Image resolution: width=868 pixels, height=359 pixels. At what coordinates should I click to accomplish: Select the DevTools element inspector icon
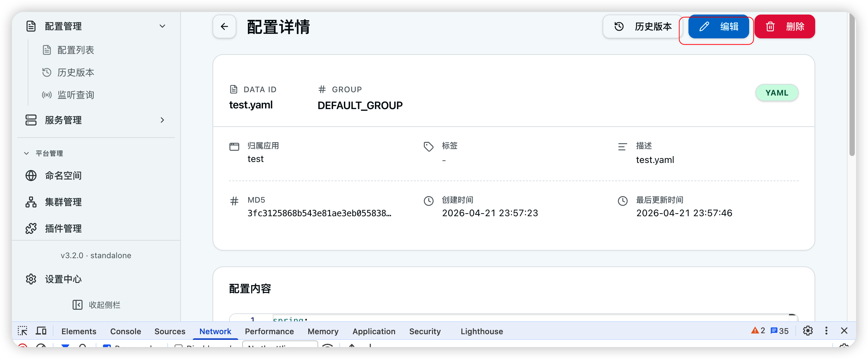(x=22, y=331)
